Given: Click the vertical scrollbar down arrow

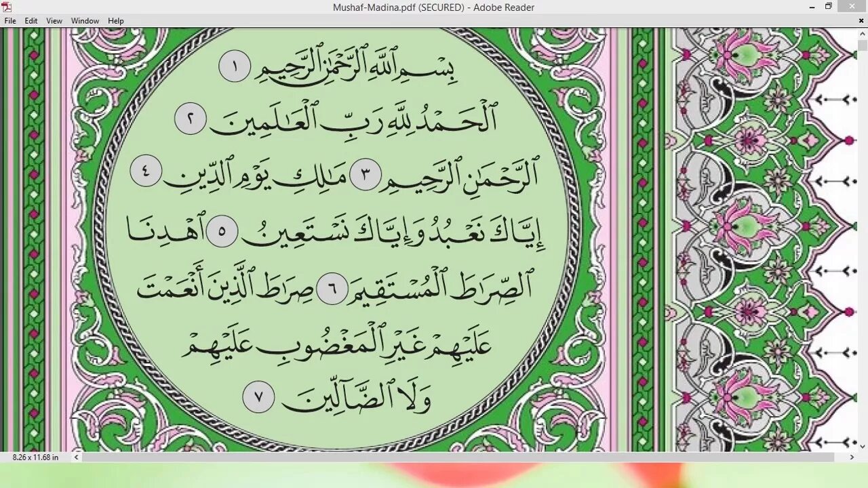Looking at the screenshot, I should pos(863,447).
